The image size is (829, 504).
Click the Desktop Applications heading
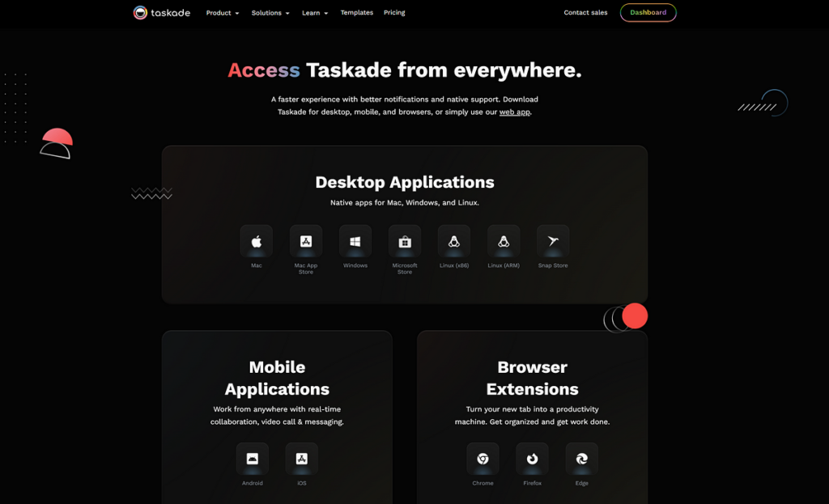pos(405,182)
